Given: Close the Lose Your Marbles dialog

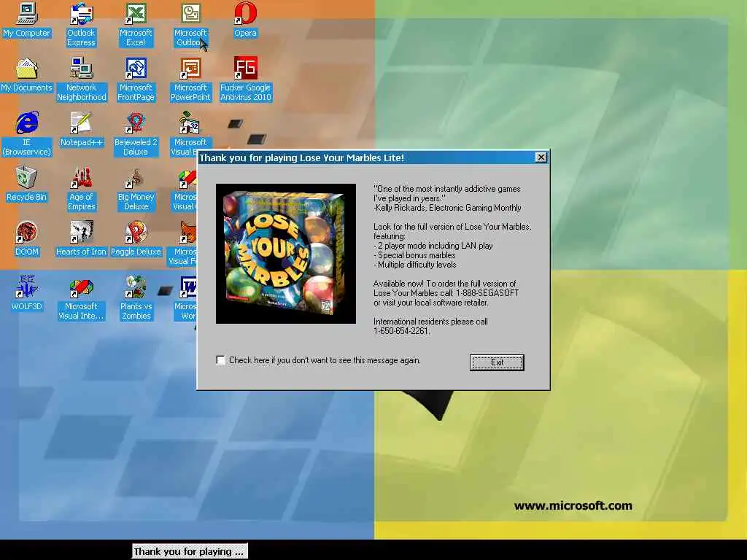Looking at the screenshot, I should pos(541,157).
